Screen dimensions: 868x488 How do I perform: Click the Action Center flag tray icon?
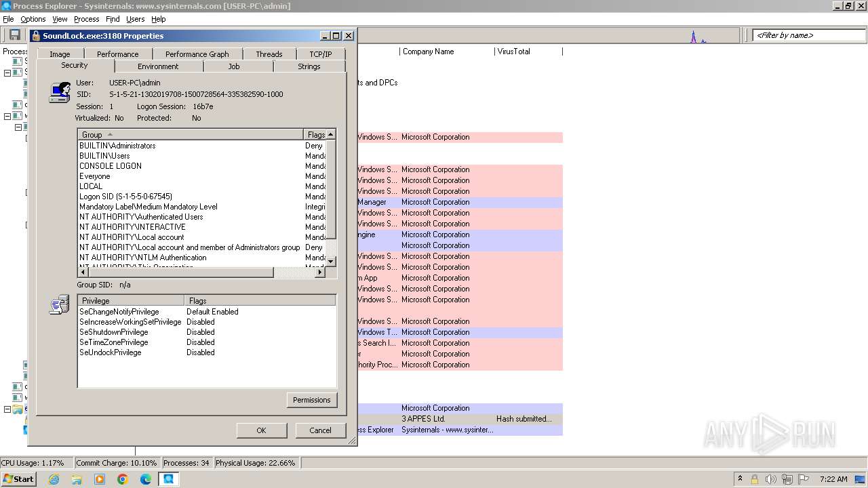(x=804, y=479)
